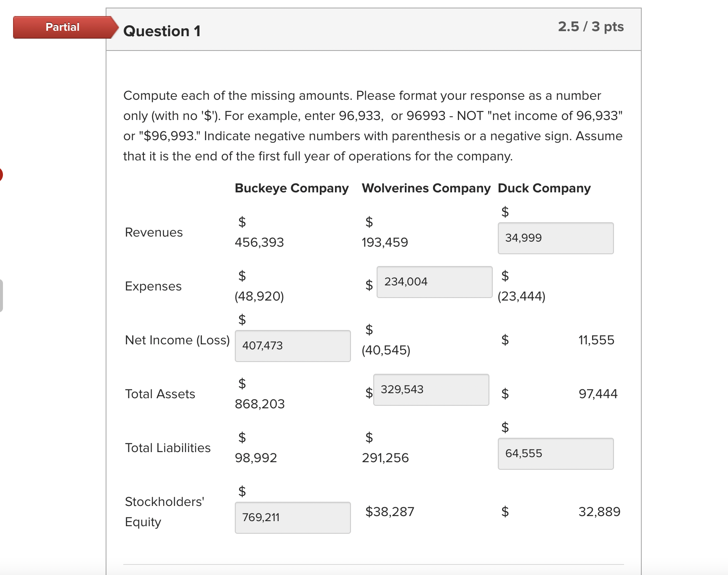Click the Total Assets row label
Image resolution: width=728 pixels, height=575 pixels.
160,394
